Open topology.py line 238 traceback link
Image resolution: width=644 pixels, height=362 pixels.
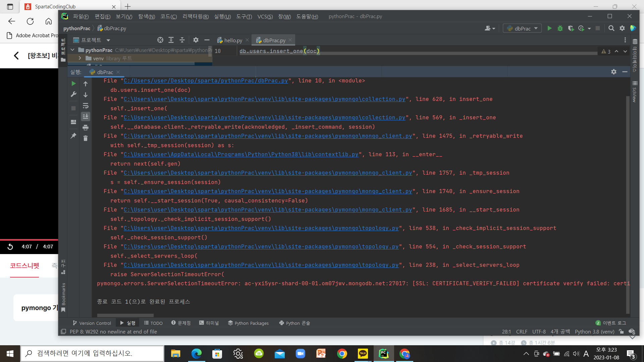click(261, 265)
